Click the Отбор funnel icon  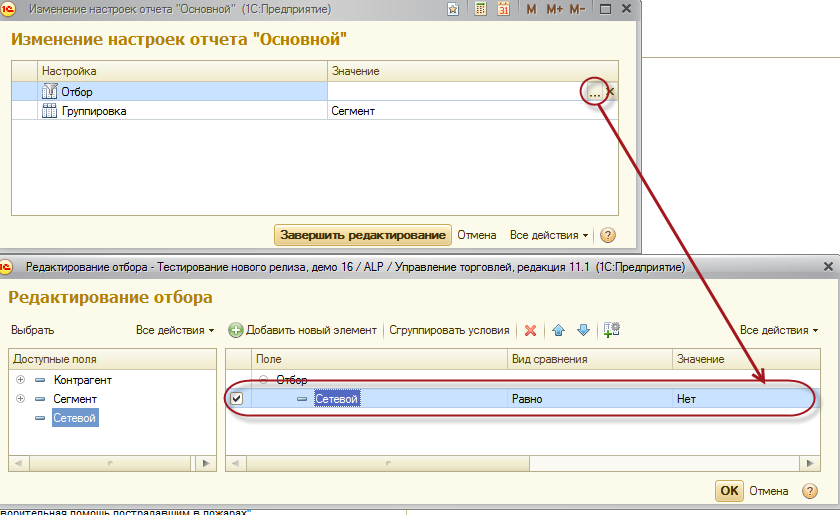[x=49, y=91]
